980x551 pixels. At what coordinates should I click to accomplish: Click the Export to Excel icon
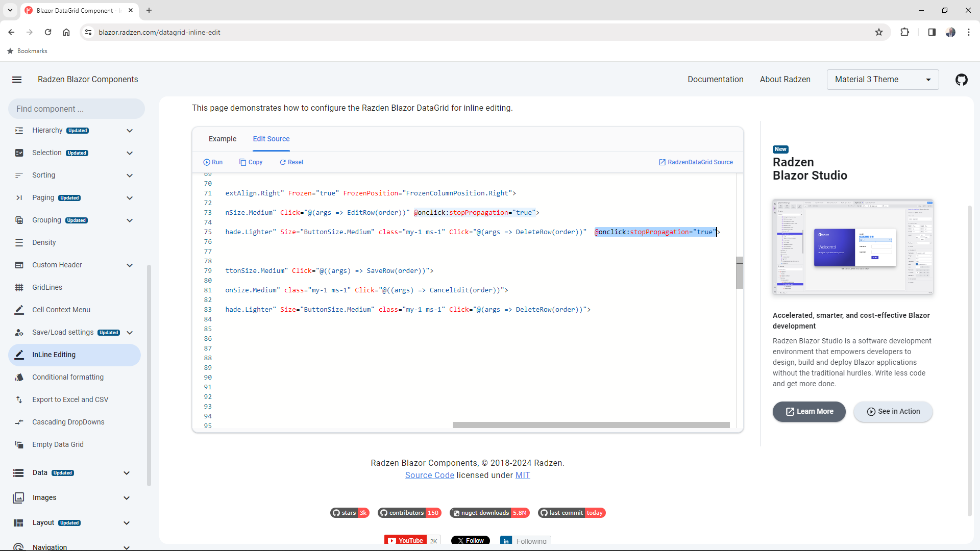19,400
